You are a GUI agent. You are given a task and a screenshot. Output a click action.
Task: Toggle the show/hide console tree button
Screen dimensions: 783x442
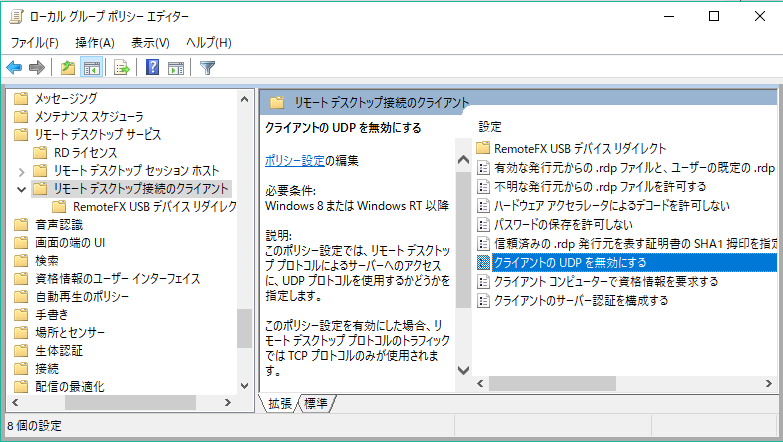[91, 67]
